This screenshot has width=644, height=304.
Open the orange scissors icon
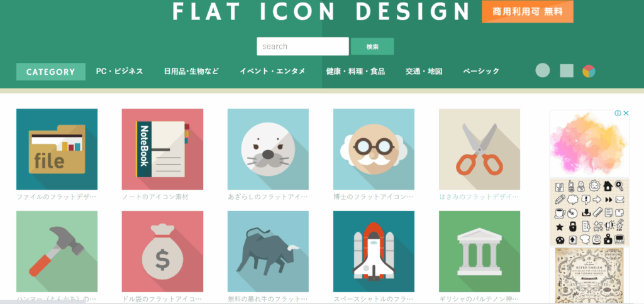479,149
